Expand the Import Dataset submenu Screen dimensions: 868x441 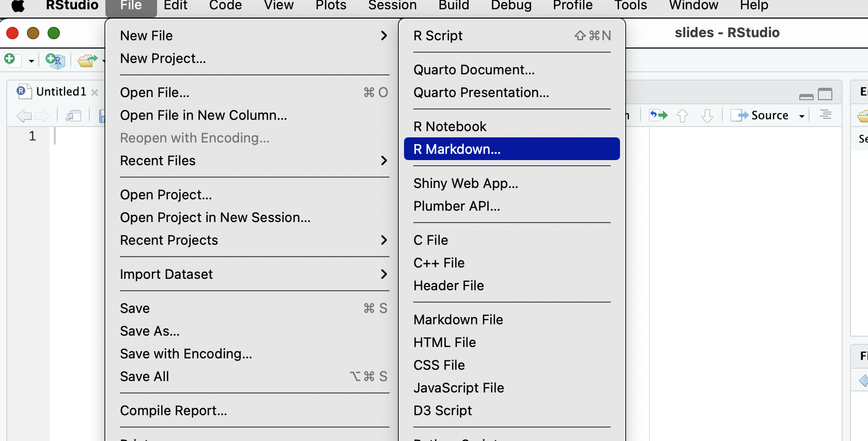(254, 274)
